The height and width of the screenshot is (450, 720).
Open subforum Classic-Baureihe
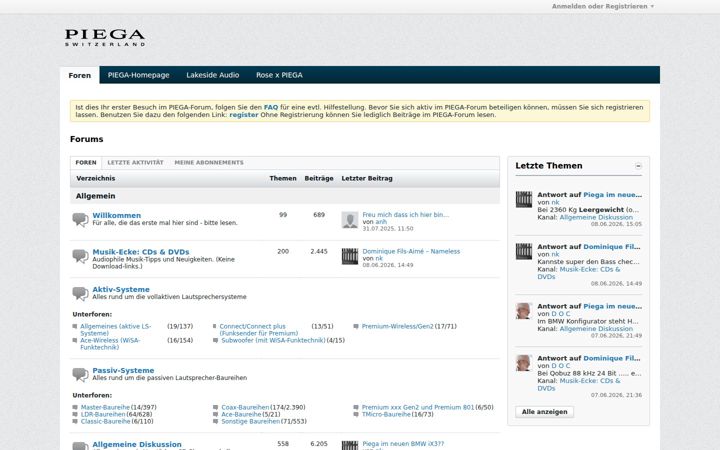[x=105, y=421]
